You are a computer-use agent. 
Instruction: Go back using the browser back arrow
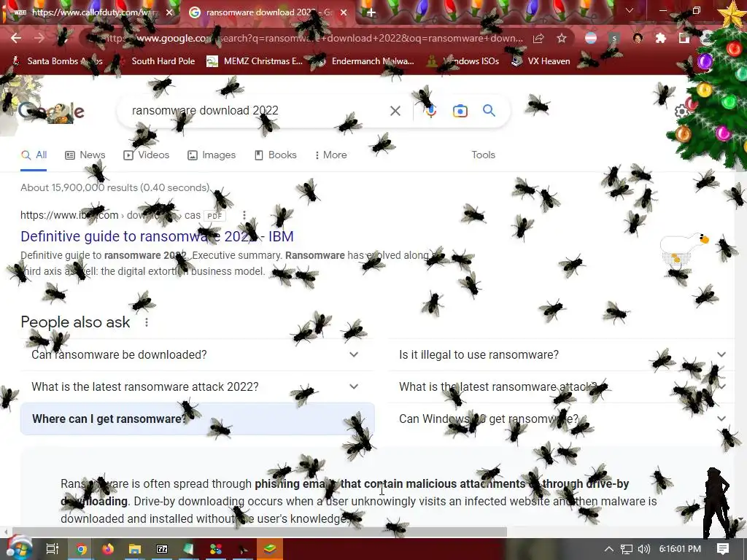[16, 38]
